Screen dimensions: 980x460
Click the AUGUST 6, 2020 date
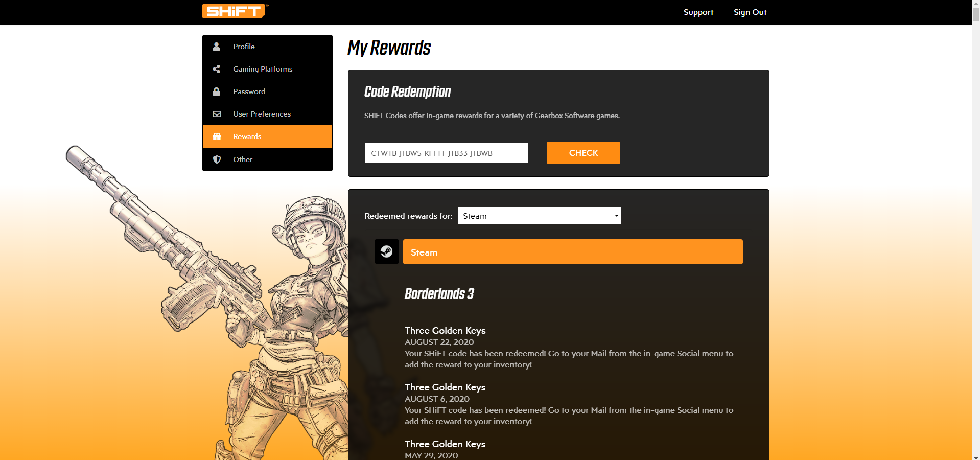click(437, 399)
